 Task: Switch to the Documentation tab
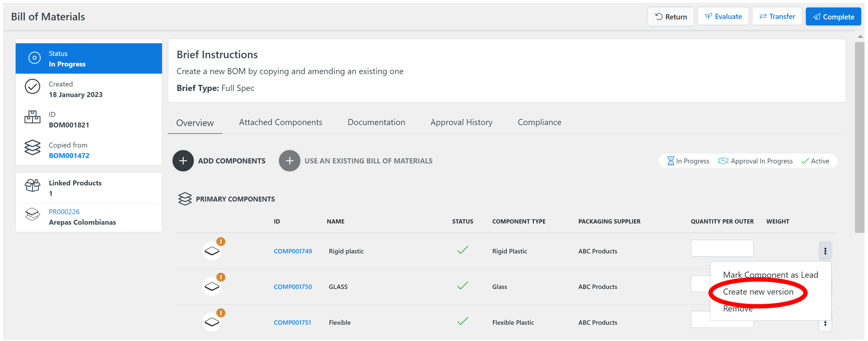(x=376, y=122)
